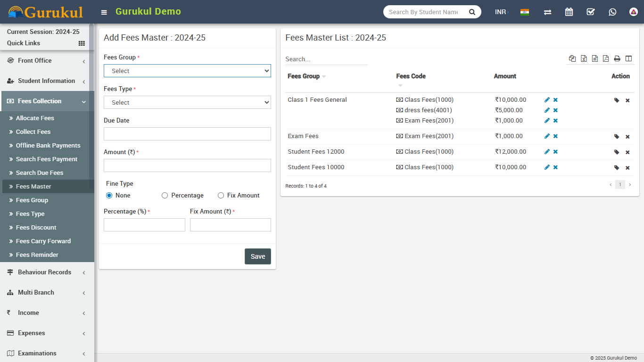Export fees list as PDF
The image size is (644, 362).
(606, 58)
